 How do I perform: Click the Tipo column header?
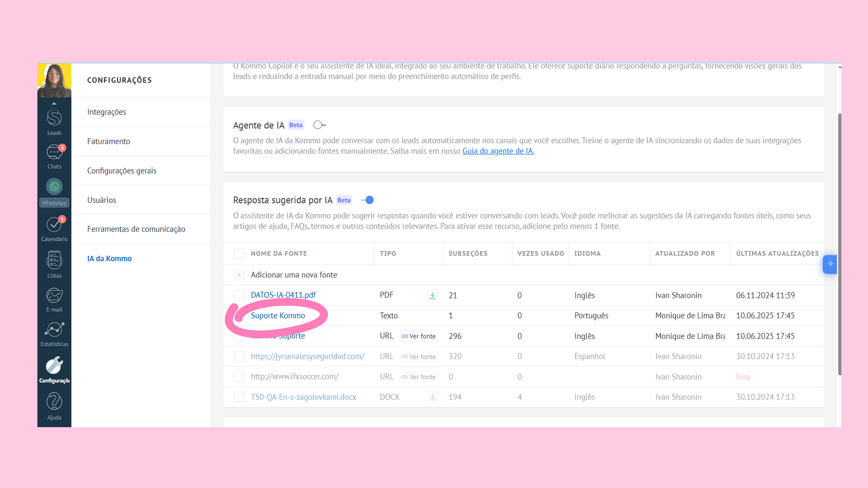pos(388,254)
